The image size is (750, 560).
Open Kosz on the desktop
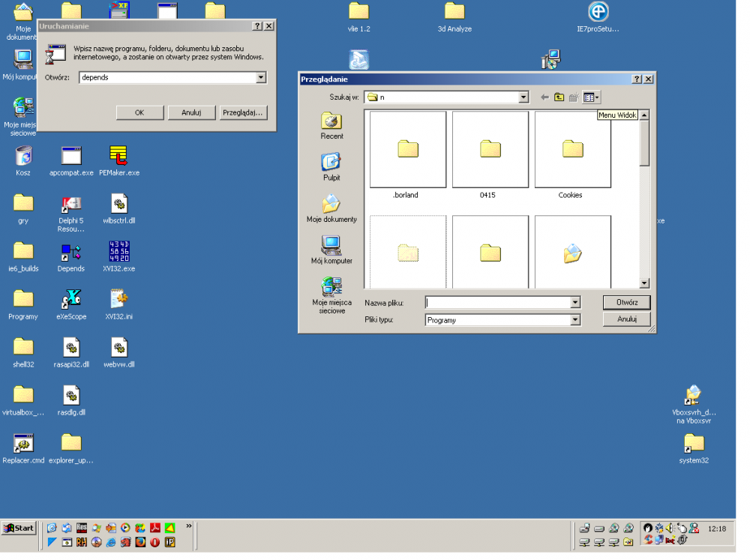pos(22,154)
